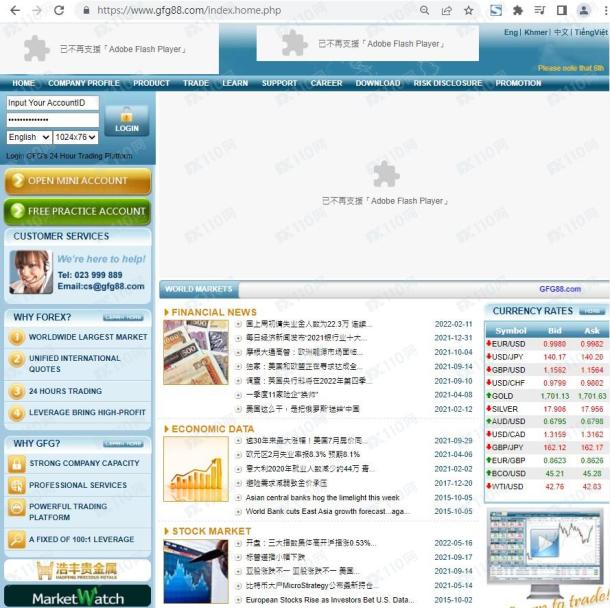Click the lock icon beside Strong Company Capacity
This screenshot has width=610, height=608.
pyautogui.click(x=17, y=464)
